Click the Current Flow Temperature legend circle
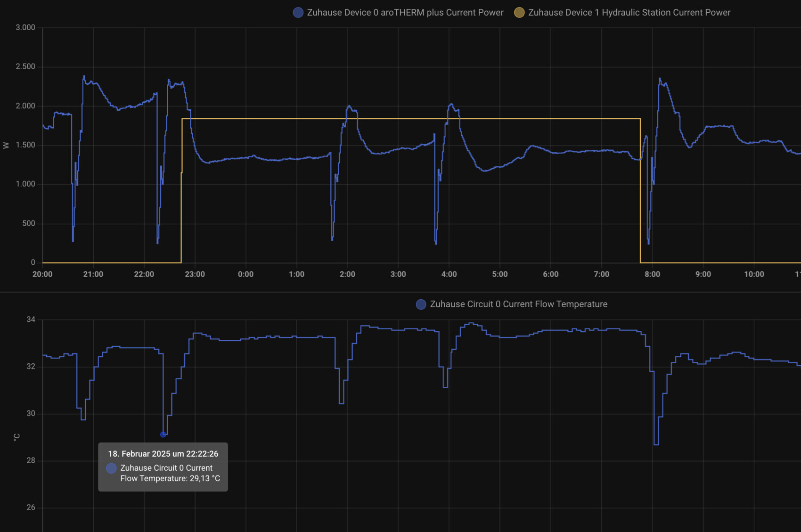Viewport: 801px width, 532px height. point(421,304)
